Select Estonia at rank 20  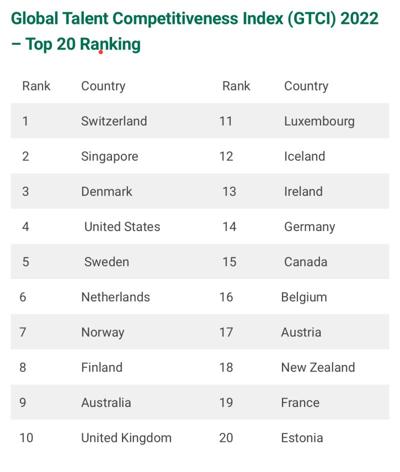pyautogui.click(x=302, y=438)
